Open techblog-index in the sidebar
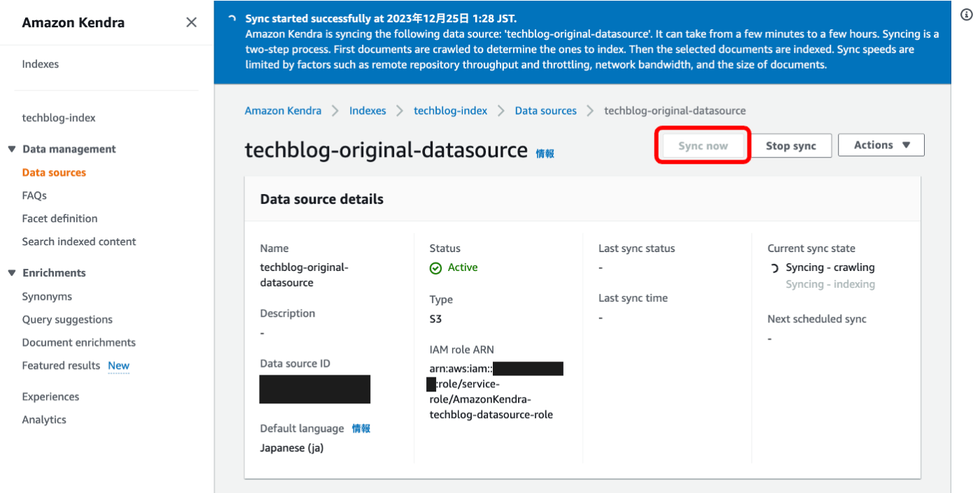 point(59,118)
